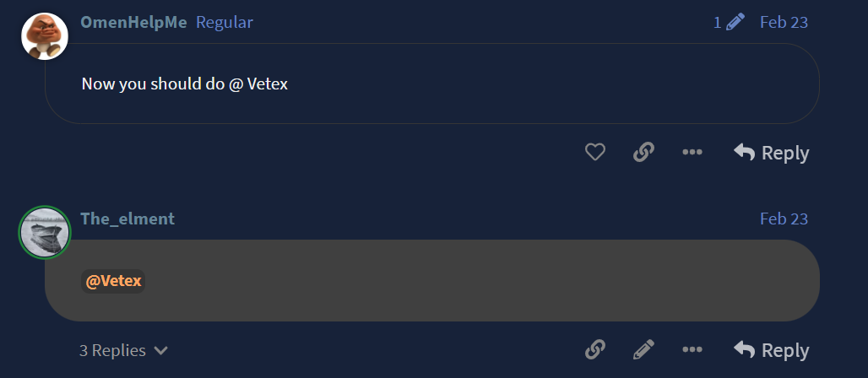Expand the 3 Replies list

point(123,350)
